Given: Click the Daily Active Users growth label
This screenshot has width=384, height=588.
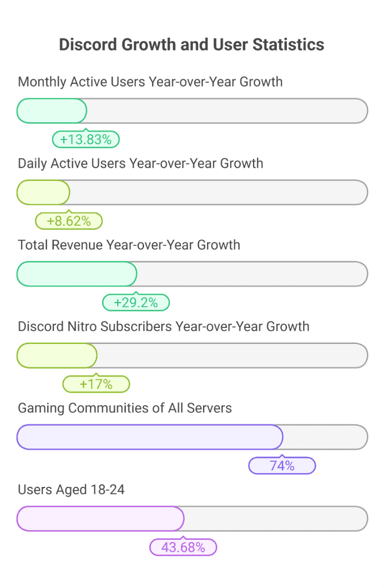Looking at the screenshot, I should tap(141, 163).
